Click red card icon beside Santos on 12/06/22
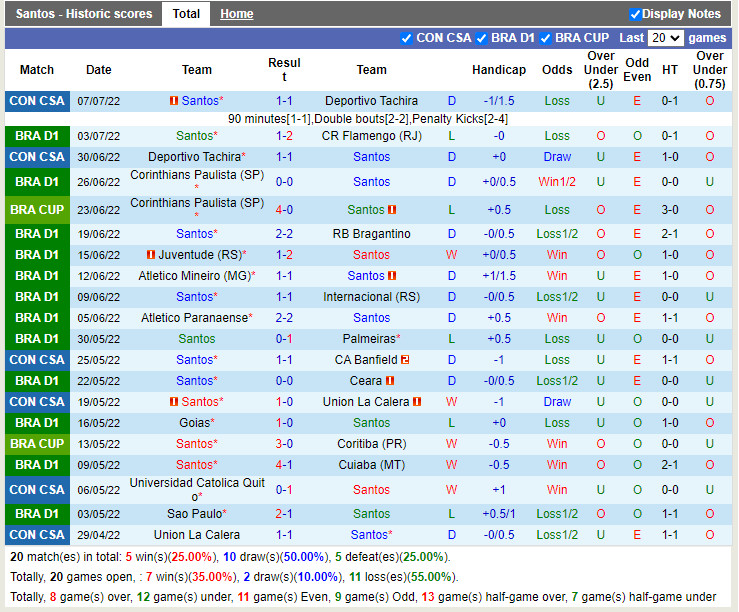This screenshot has width=739, height=612. pos(392,276)
